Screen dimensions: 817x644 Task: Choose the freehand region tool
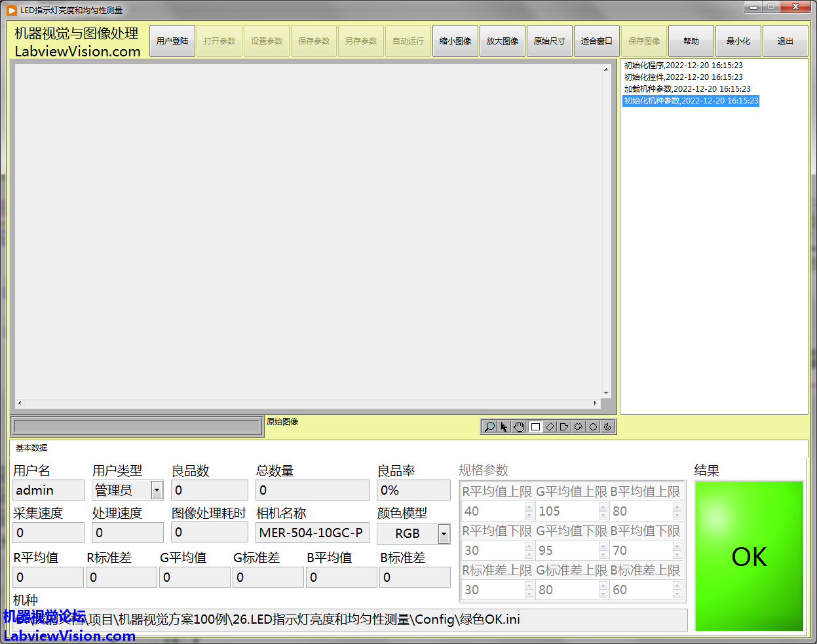(579, 427)
